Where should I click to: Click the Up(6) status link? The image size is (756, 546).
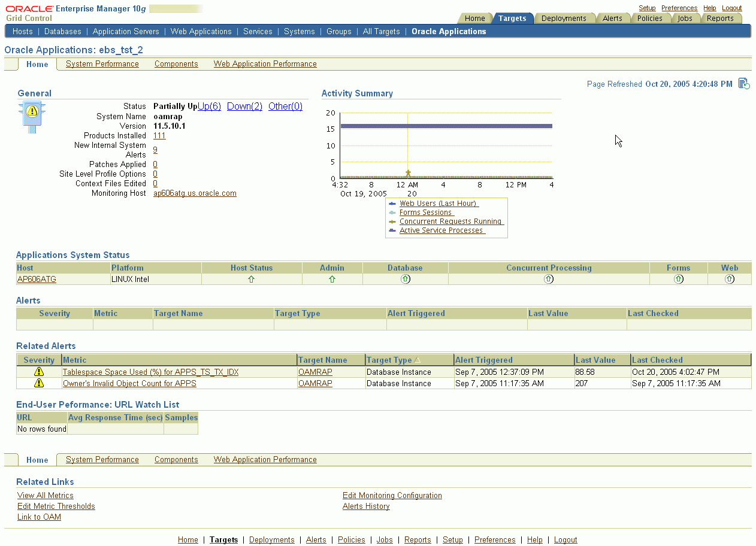(x=208, y=106)
